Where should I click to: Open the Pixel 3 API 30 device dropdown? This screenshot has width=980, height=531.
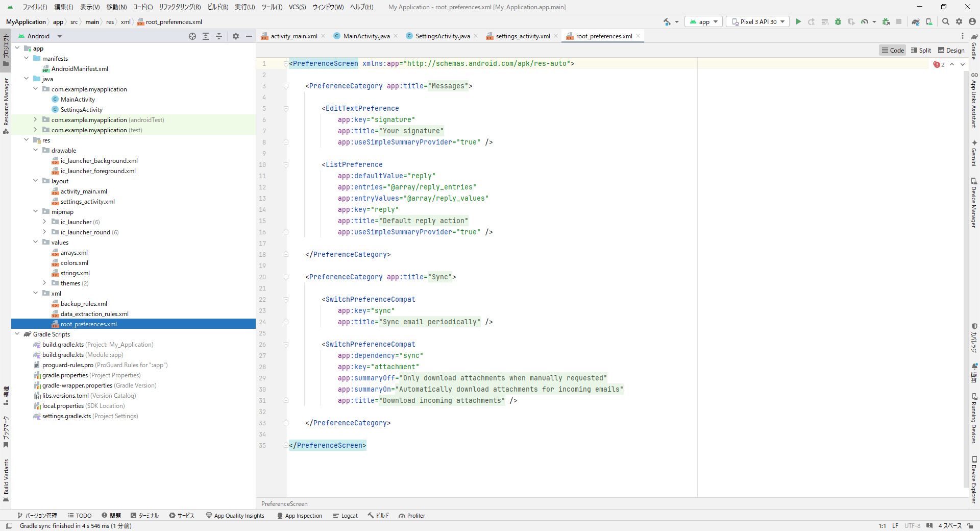point(758,21)
